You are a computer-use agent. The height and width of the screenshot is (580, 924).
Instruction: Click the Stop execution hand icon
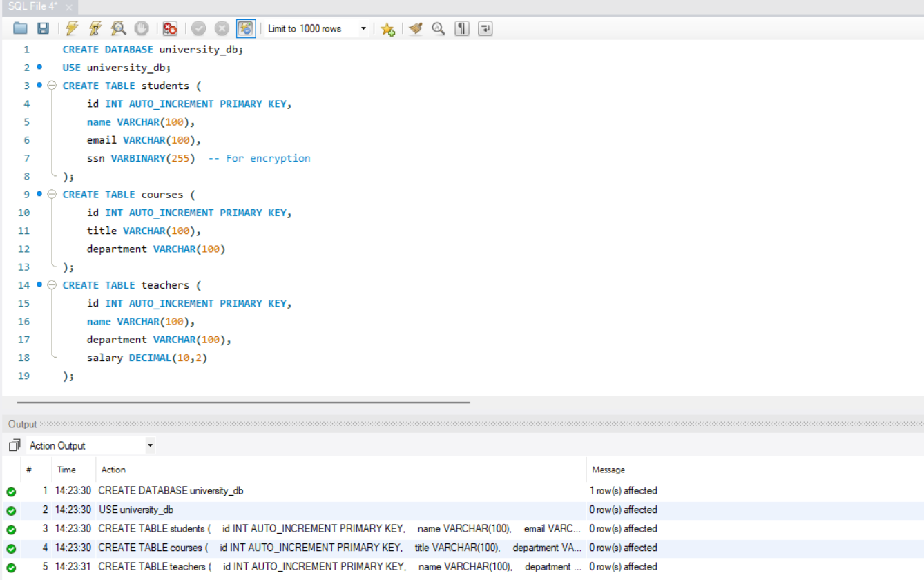click(142, 28)
